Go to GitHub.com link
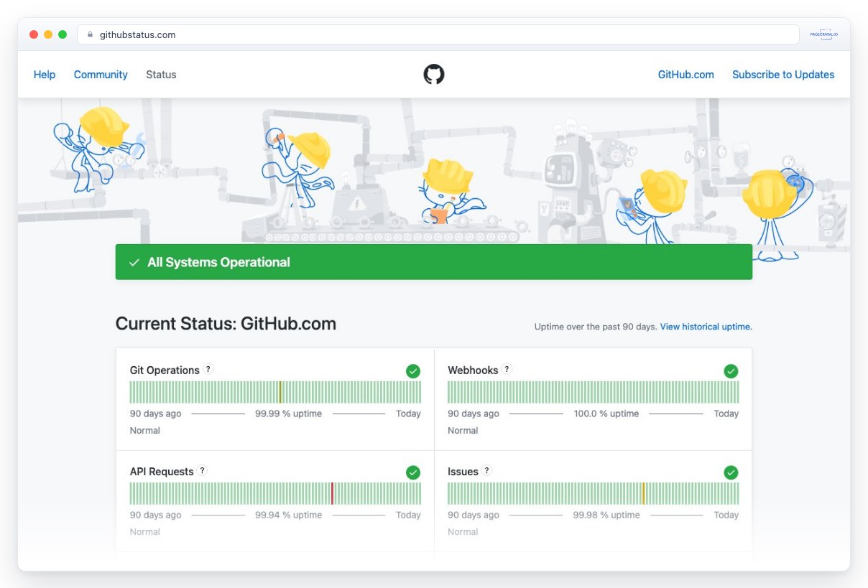Image resolution: width=868 pixels, height=588 pixels. [x=686, y=75]
